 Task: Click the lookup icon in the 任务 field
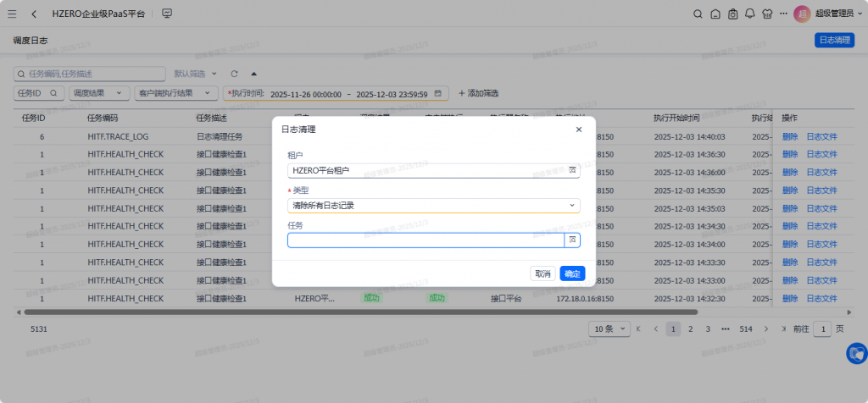(x=572, y=240)
